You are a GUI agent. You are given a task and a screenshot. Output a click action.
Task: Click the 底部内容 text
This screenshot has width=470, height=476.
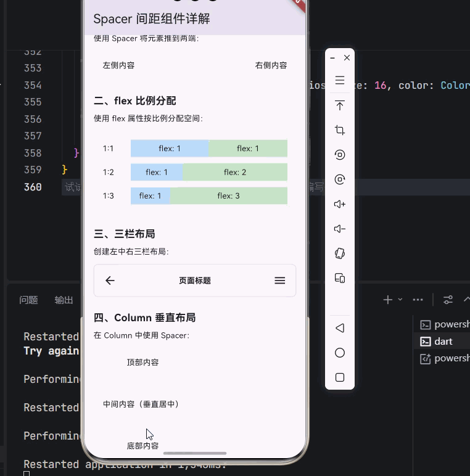pyautogui.click(x=142, y=446)
